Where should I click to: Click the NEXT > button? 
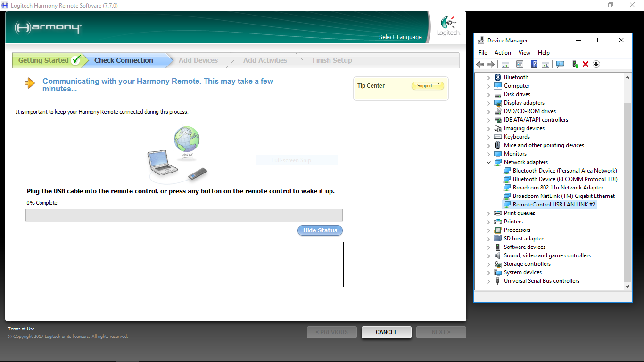(441, 332)
